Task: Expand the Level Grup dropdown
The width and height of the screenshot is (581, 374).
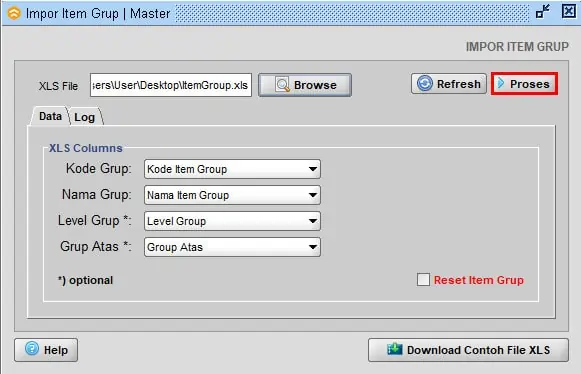Action: coord(232,221)
